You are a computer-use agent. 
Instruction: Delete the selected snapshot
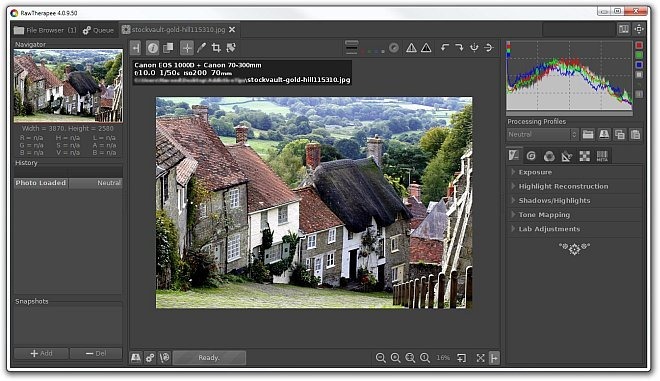tap(96, 354)
